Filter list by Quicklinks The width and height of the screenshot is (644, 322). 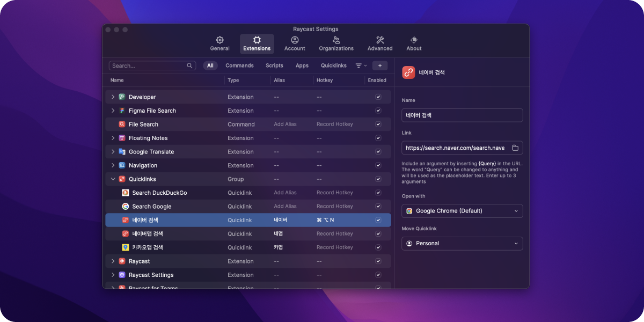click(x=334, y=65)
